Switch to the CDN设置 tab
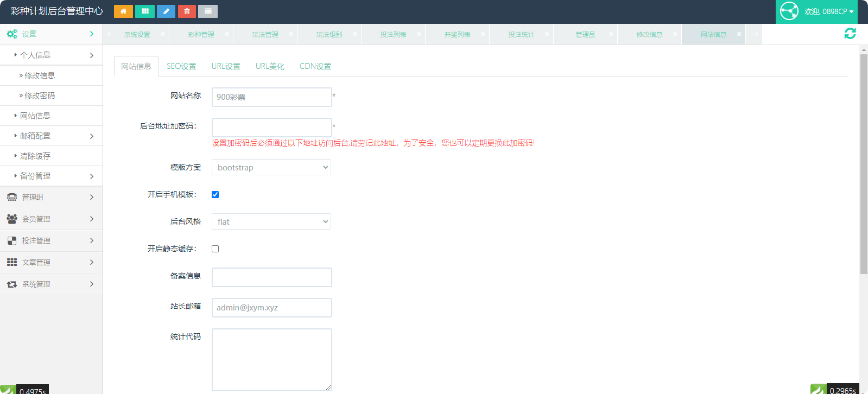 315,66
